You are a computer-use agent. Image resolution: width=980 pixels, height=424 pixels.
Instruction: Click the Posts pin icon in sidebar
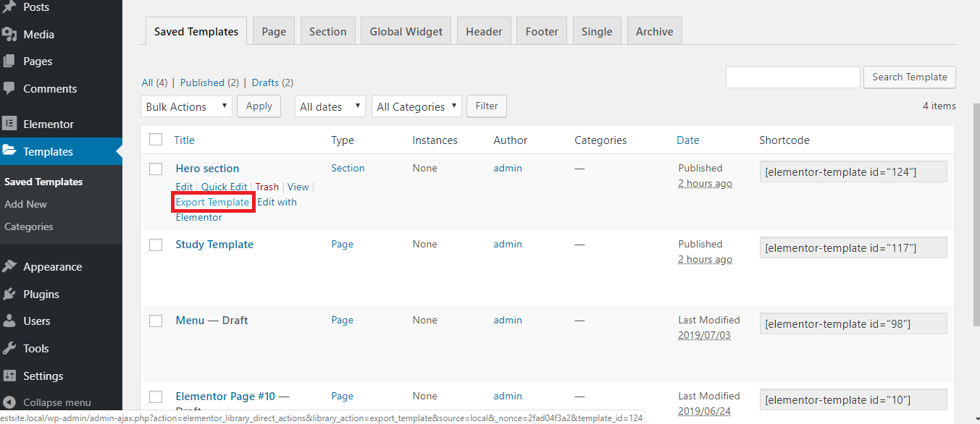pyautogui.click(x=9, y=7)
